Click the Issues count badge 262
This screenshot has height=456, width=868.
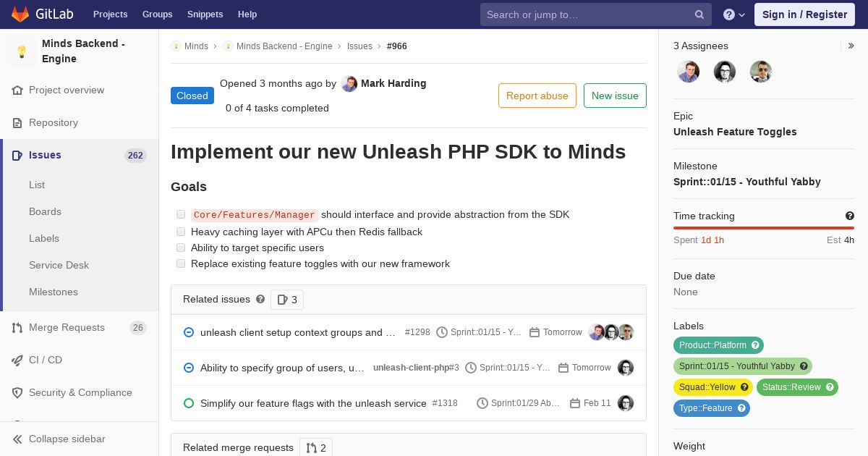click(135, 156)
